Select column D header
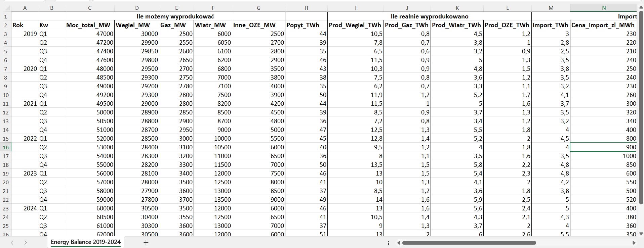The height and width of the screenshot is (248, 644). (x=137, y=8)
